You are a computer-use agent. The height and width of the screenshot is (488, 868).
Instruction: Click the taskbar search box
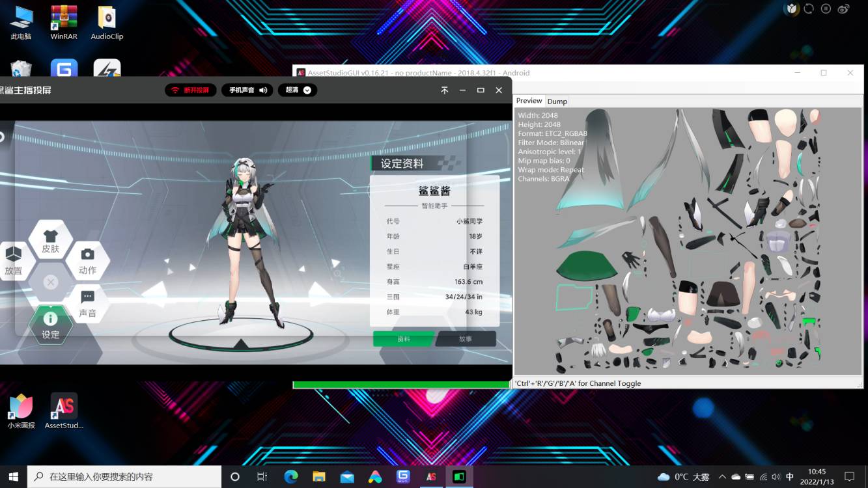[124, 476]
